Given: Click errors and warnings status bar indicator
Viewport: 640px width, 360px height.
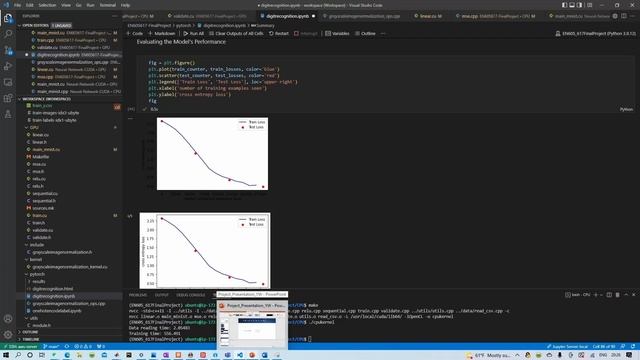Looking at the screenshot, I should 83,347.
